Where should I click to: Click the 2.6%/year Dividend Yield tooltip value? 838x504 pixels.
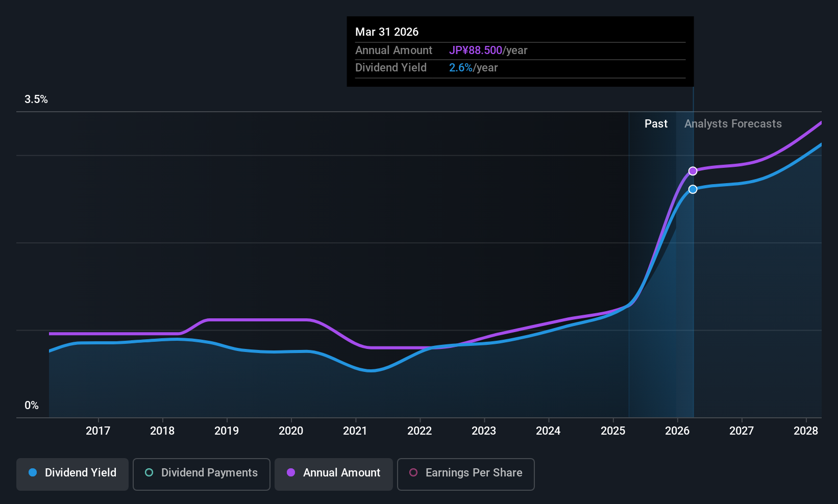473,68
